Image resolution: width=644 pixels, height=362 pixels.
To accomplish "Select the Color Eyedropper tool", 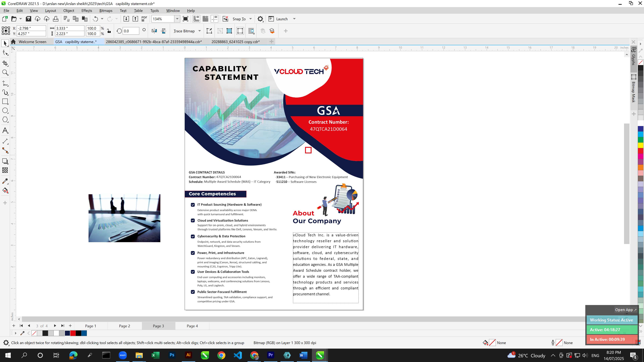I will tap(5, 181).
